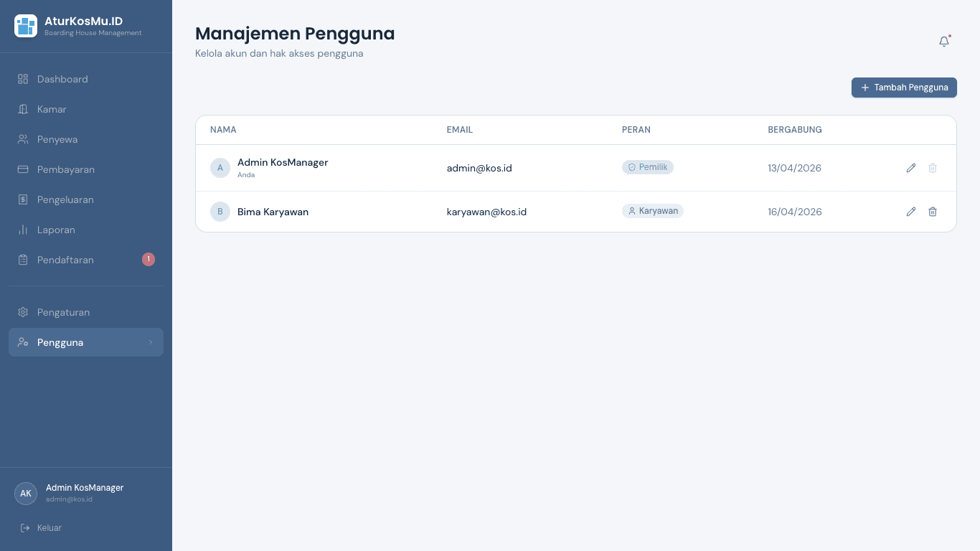
Task: Click the date 16/04/2026
Action: point(795,212)
